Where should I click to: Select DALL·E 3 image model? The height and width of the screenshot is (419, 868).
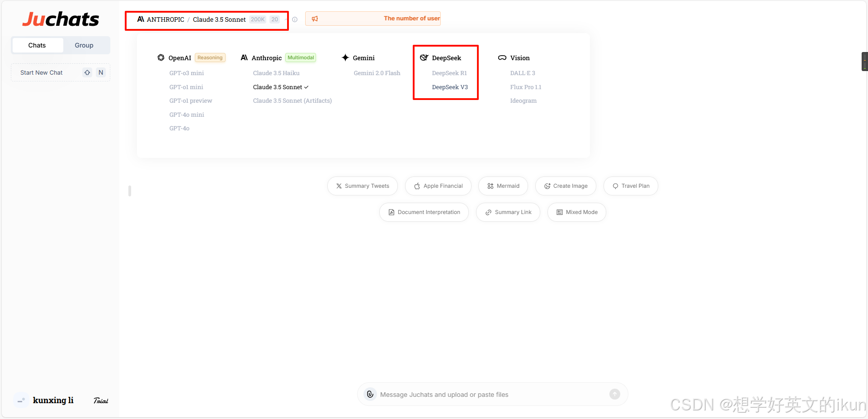click(x=523, y=73)
